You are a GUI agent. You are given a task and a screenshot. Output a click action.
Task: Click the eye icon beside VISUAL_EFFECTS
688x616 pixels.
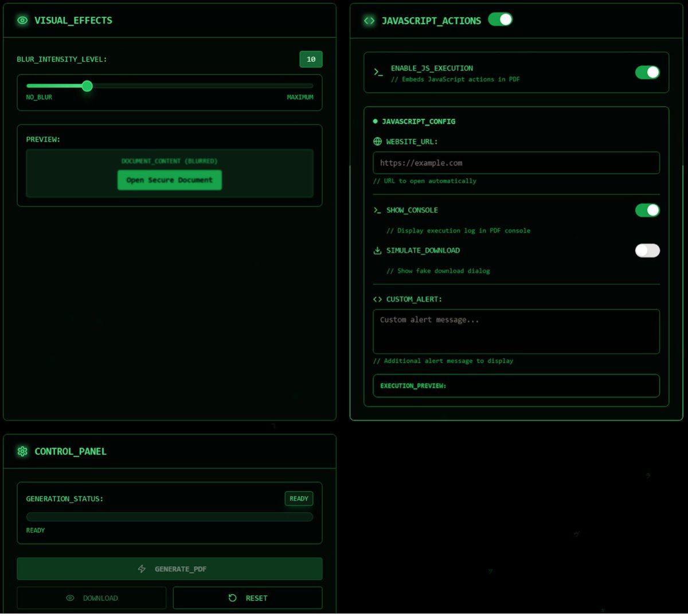point(22,20)
